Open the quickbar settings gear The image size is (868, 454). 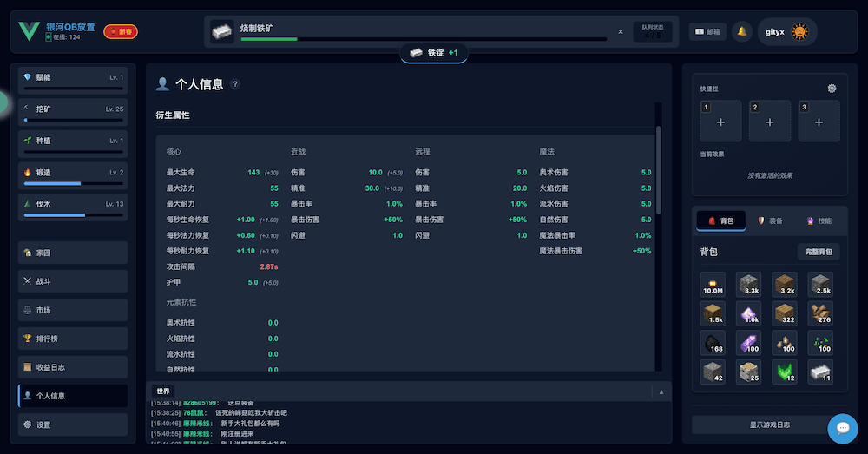pyautogui.click(x=832, y=89)
